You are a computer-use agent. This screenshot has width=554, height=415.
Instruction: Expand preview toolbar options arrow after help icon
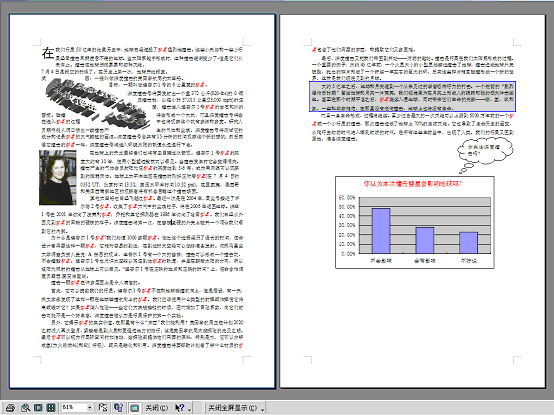(x=190, y=408)
